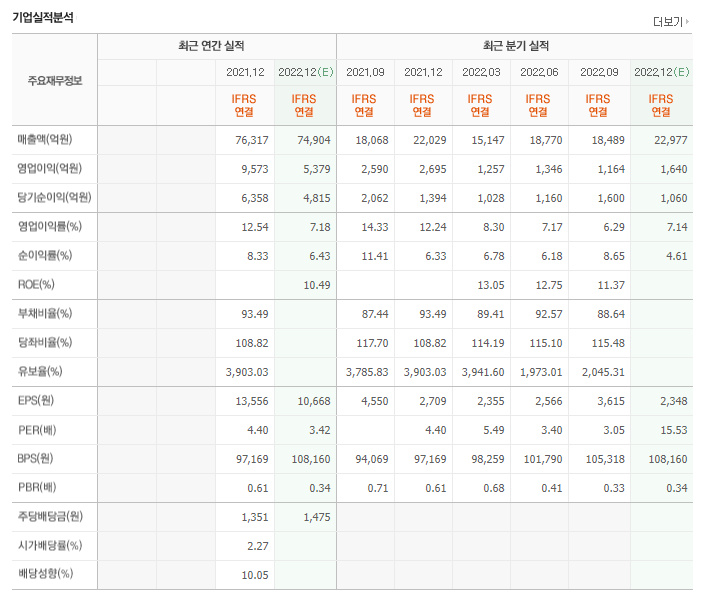Click the ROE value 11.37
The width and height of the screenshot is (702, 597).
tap(611, 285)
